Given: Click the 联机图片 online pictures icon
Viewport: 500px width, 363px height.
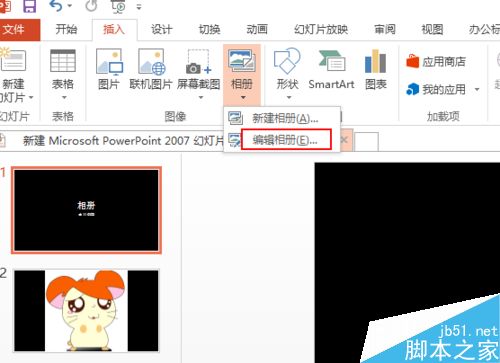Looking at the screenshot, I should tap(152, 62).
